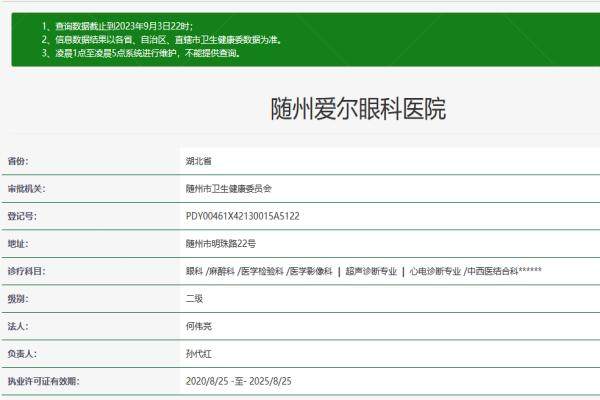Click the 负责人 label
The height and width of the screenshot is (400, 600).
[22, 354]
